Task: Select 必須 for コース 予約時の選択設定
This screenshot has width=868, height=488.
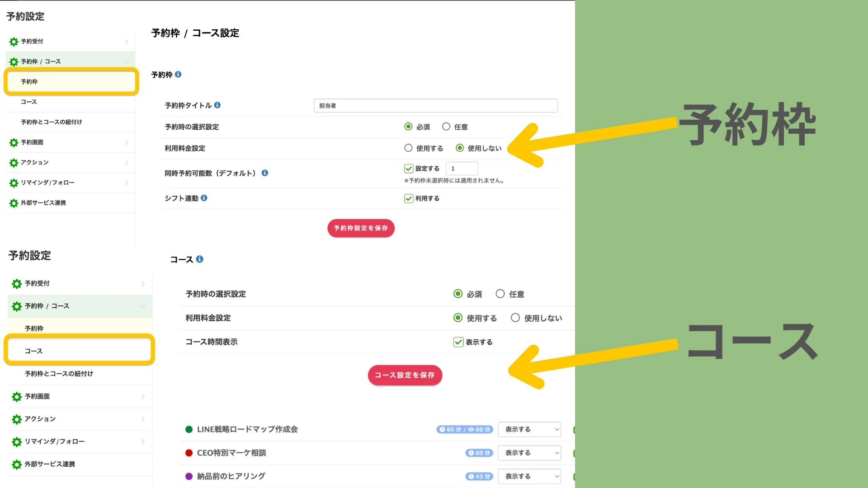Action: (x=458, y=294)
